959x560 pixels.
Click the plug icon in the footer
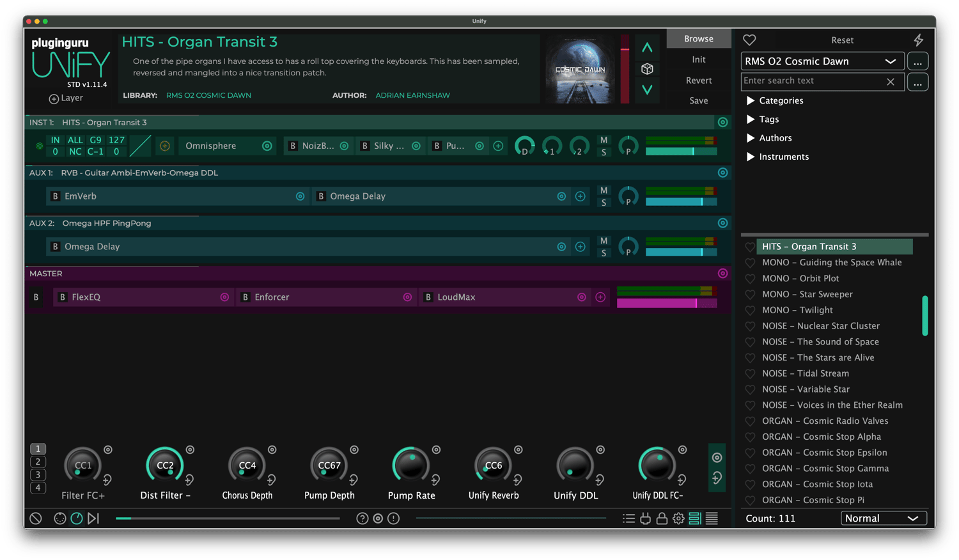pos(645,518)
